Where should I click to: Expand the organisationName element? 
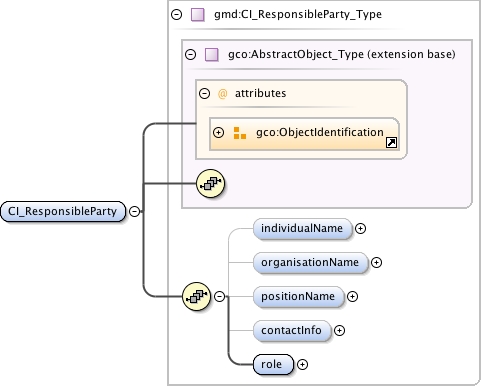pyautogui.click(x=376, y=263)
